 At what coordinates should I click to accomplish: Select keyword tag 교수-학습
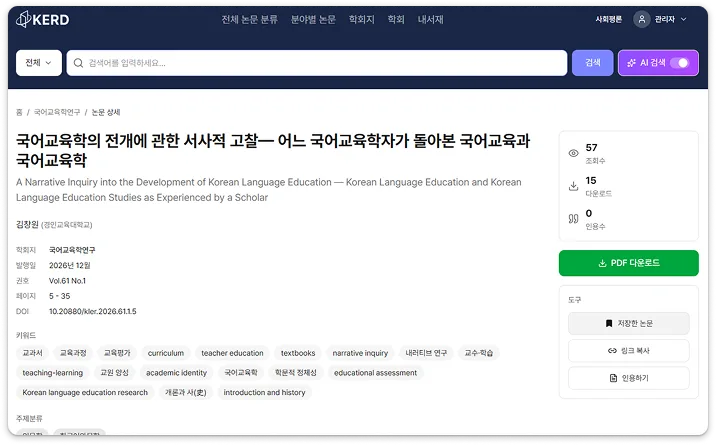pos(479,353)
